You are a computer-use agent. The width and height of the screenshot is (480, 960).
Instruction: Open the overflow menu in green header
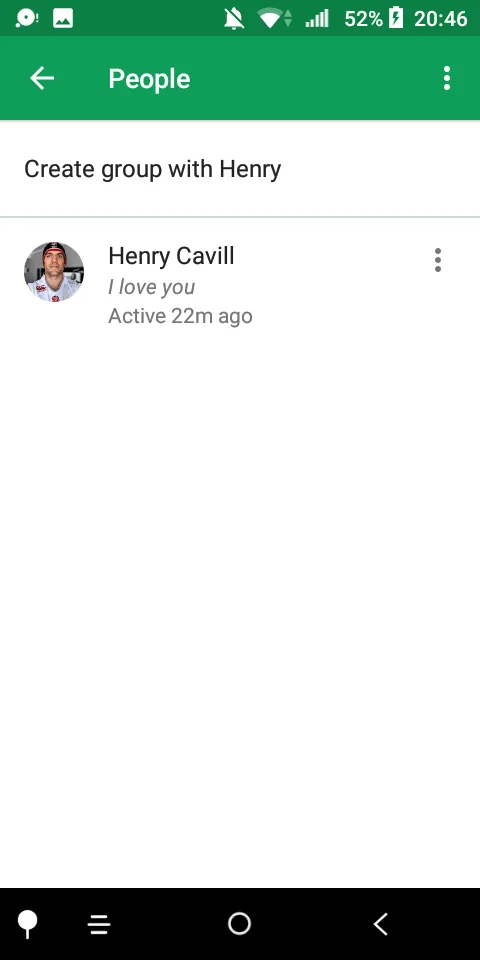(x=447, y=78)
